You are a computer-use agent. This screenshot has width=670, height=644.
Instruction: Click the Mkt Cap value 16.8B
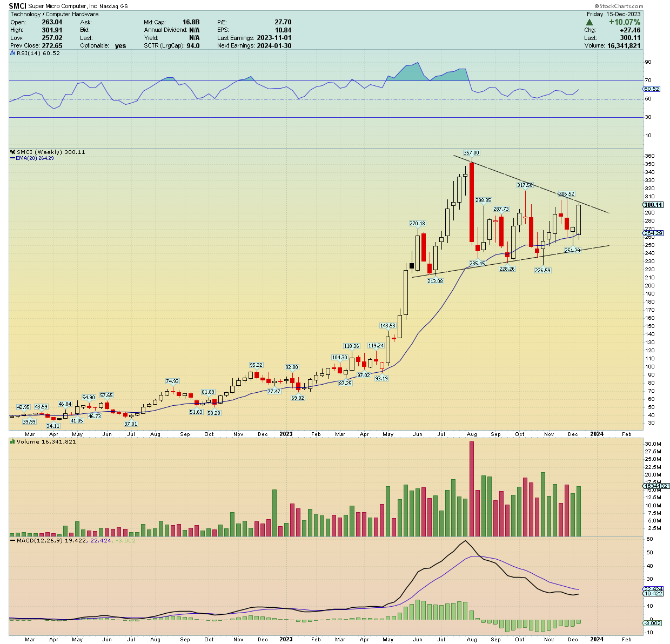[191, 22]
